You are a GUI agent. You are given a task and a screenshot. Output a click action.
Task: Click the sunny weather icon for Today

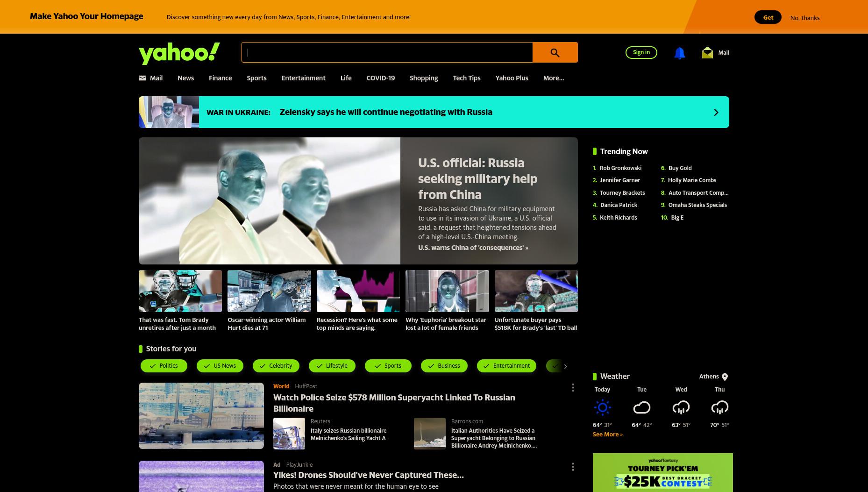coord(603,407)
